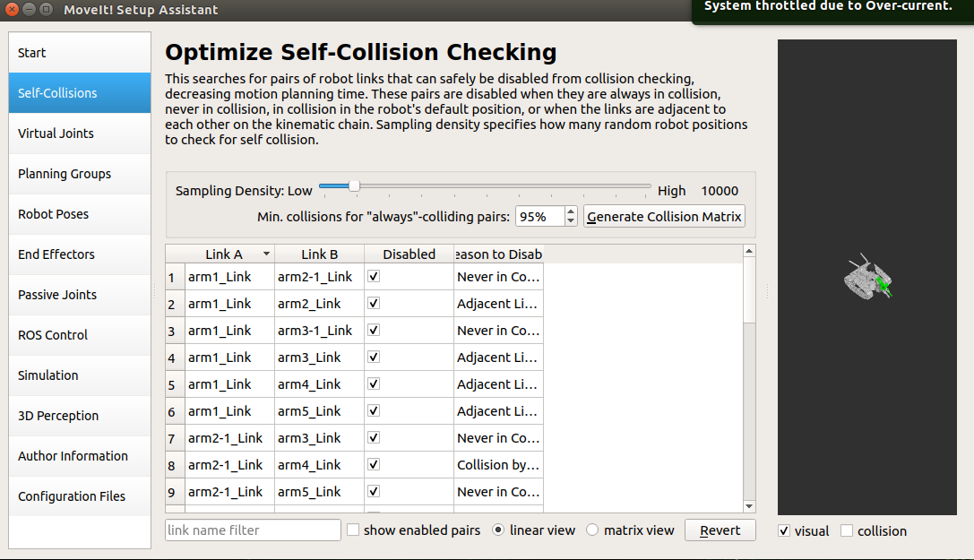The image size is (974, 560).
Task: Toggle Disabled checkbox for arm2-1_Link / arm5_Link
Action: [x=374, y=492]
